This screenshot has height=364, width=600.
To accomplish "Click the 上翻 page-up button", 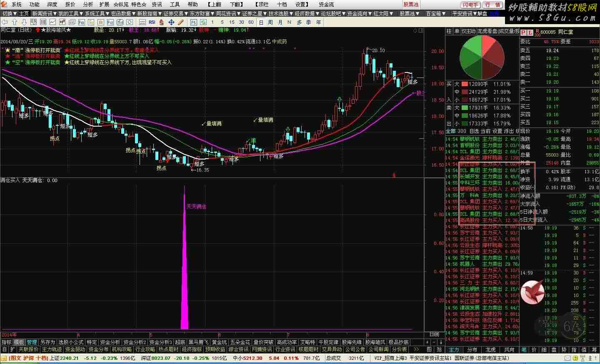I will point(215,5).
